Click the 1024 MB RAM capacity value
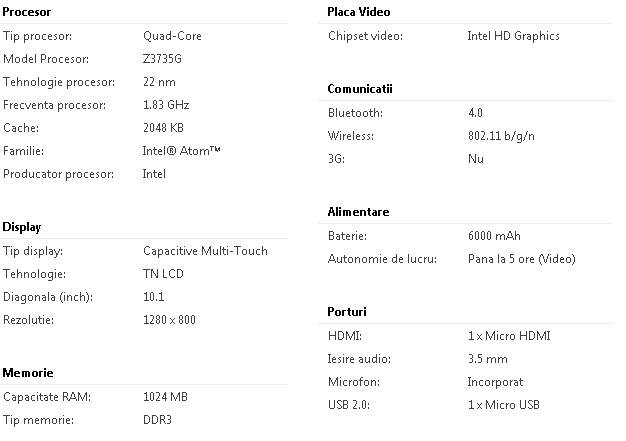The width and height of the screenshot is (626, 441). [x=165, y=397]
